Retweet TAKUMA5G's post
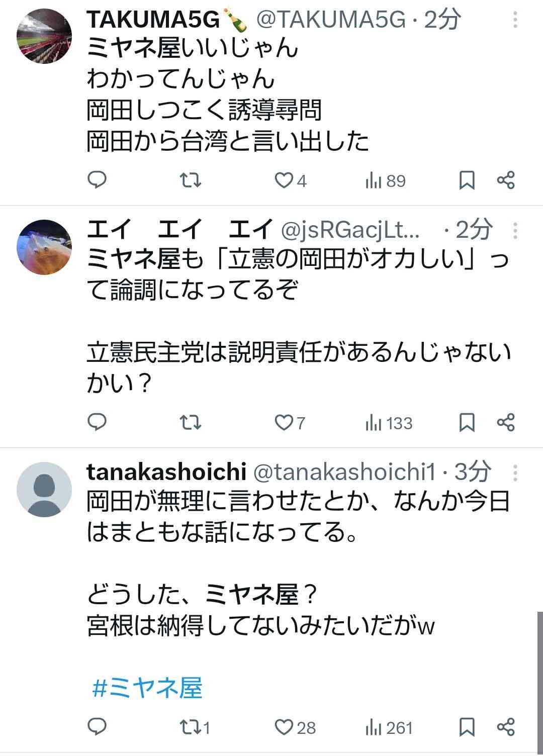543x756 pixels. tap(191, 180)
